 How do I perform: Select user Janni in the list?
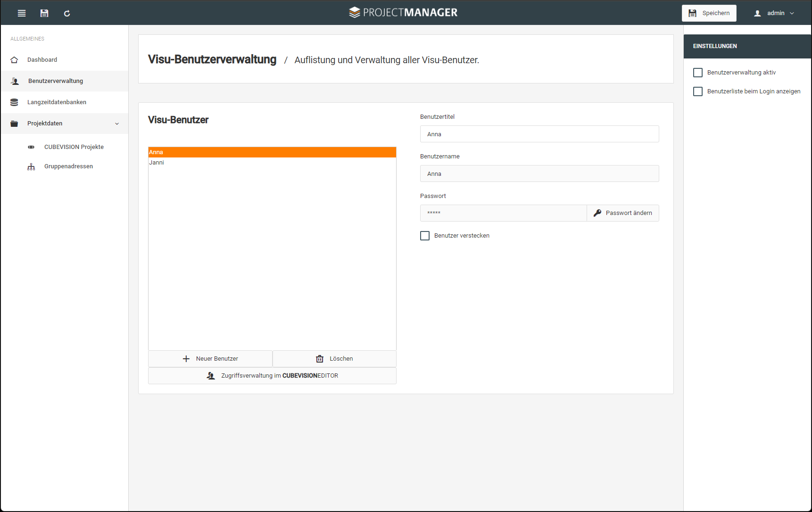point(272,163)
